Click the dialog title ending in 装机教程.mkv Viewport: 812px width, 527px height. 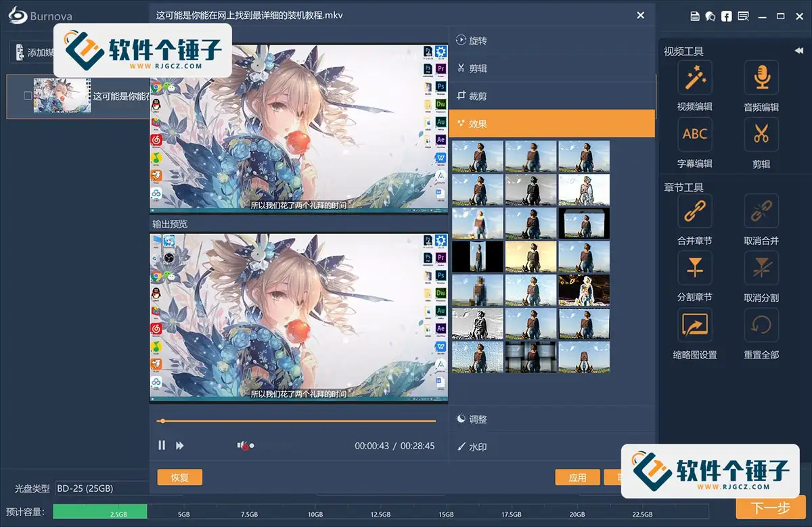pos(250,15)
